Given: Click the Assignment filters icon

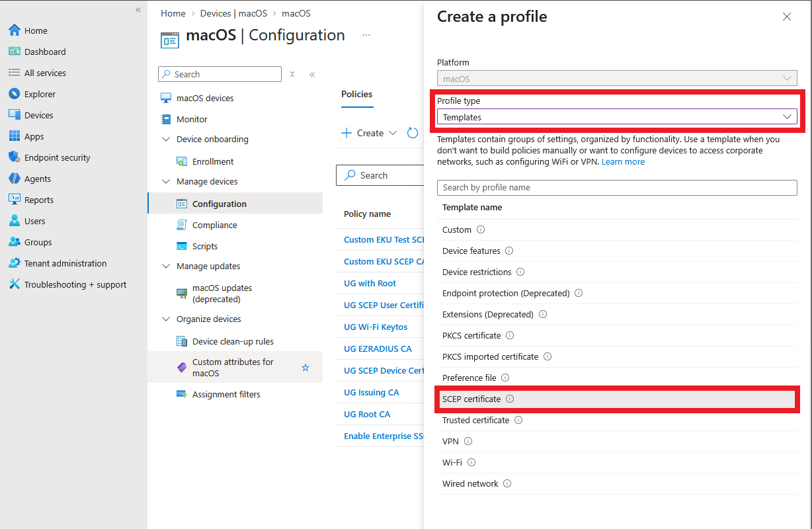Looking at the screenshot, I should (x=182, y=394).
